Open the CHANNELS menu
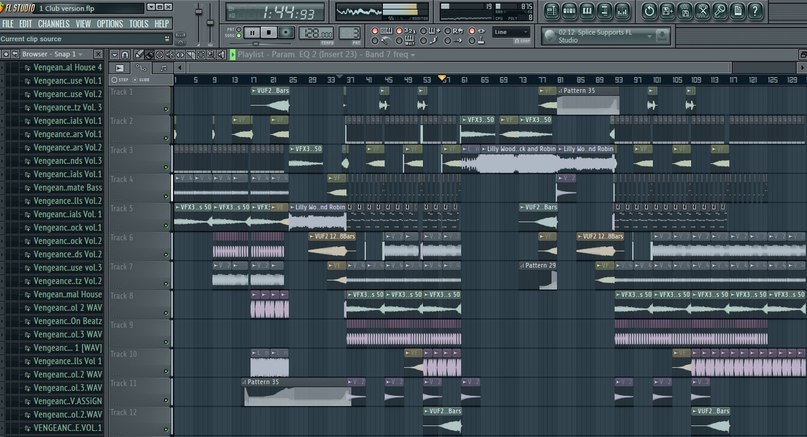 pyautogui.click(x=54, y=24)
